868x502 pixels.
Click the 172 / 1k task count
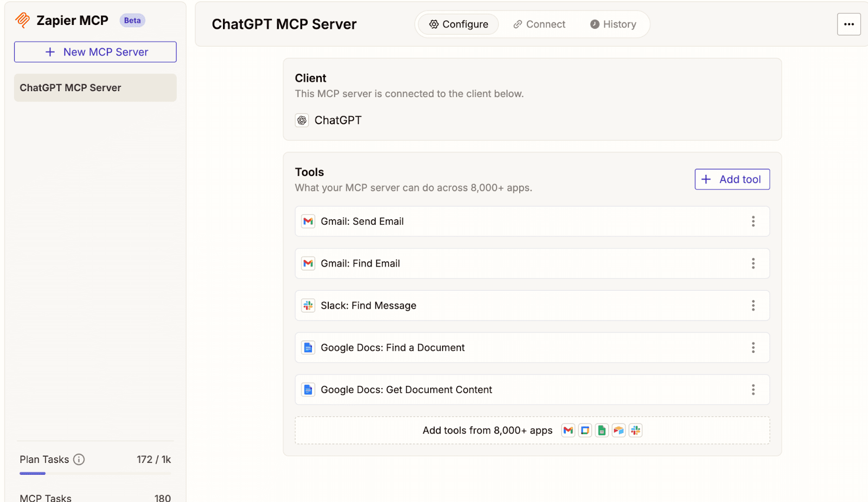coord(154,460)
